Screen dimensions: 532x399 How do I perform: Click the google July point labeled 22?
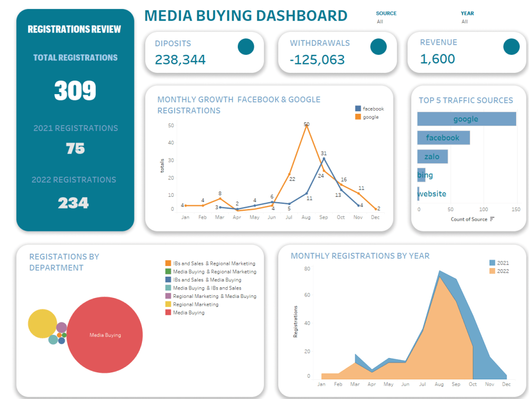click(x=289, y=174)
